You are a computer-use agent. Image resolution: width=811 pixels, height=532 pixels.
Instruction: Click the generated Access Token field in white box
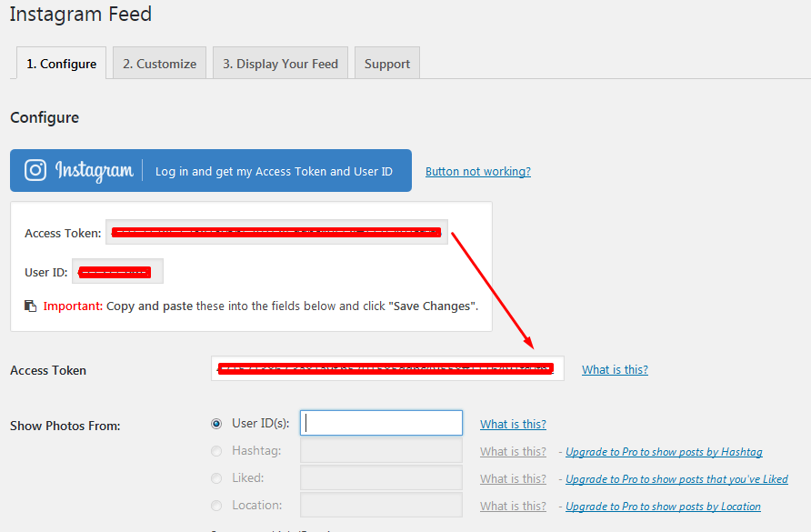[276, 233]
